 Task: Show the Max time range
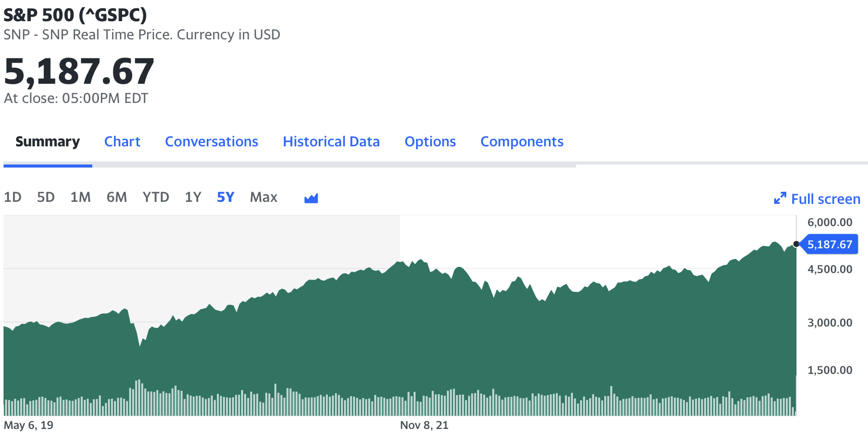coord(263,197)
